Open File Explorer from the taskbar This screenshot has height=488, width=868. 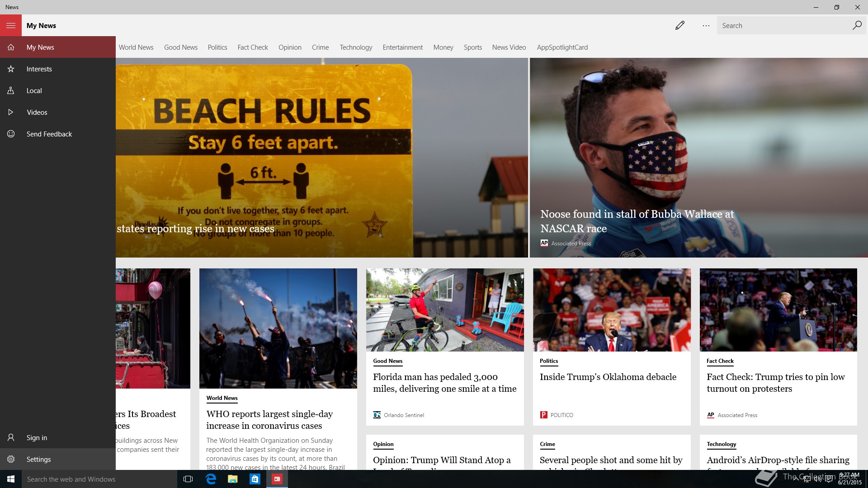233,479
